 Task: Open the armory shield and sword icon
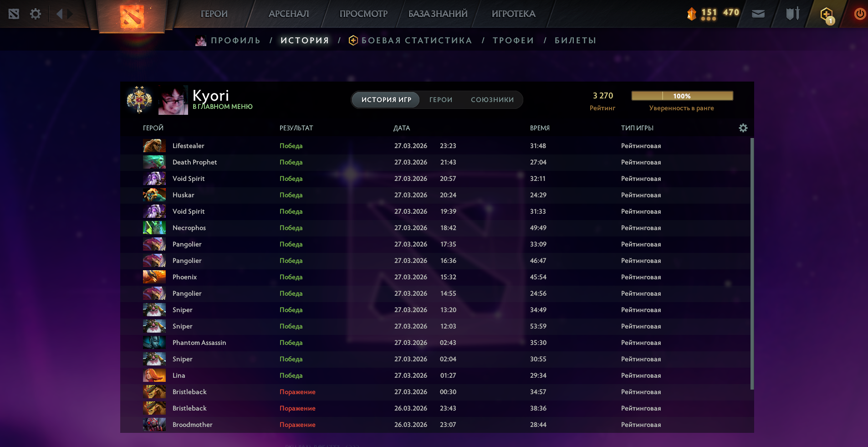click(x=793, y=14)
